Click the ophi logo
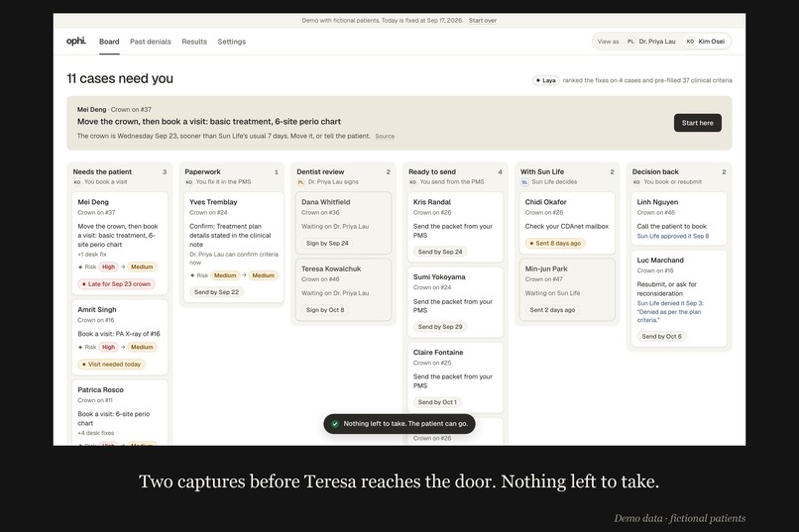The image size is (799, 532). (76, 42)
